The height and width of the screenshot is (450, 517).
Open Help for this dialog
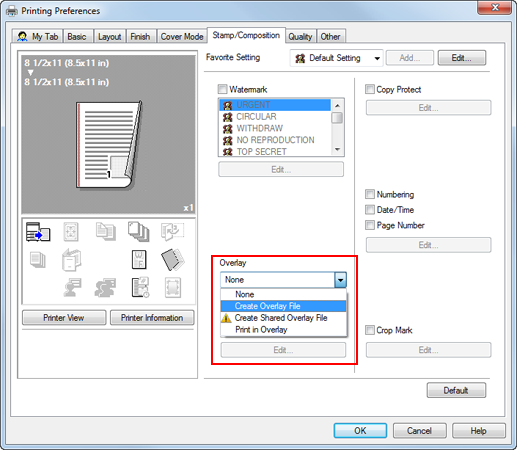coord(478,431)
